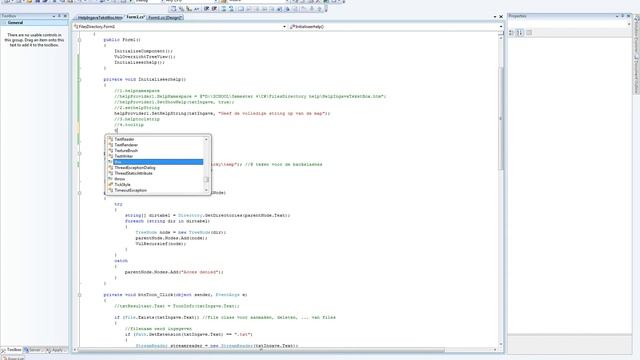Screen dimensions: 640x360
Task: Pin the Toolbox panel auto-hide
Action: (59, 16)
